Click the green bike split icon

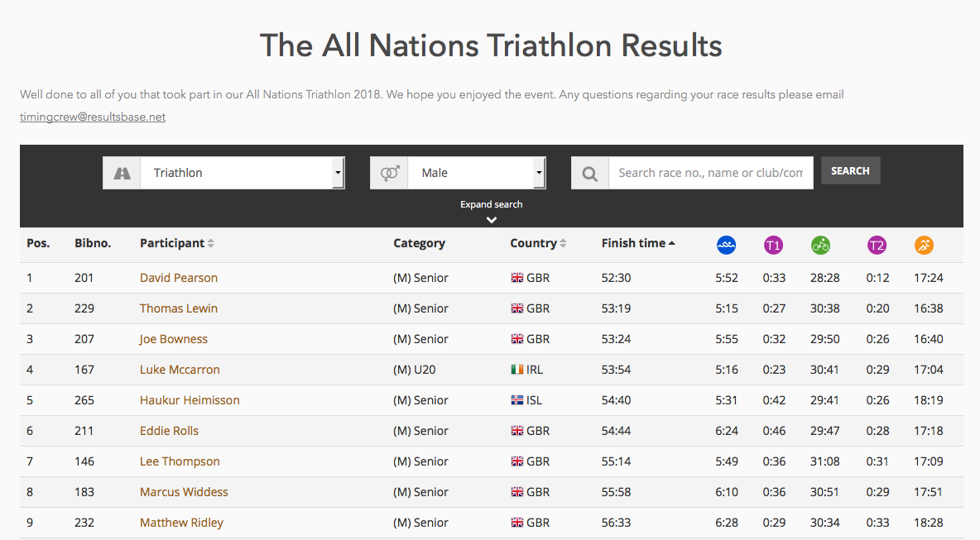(x=820, y=245)
